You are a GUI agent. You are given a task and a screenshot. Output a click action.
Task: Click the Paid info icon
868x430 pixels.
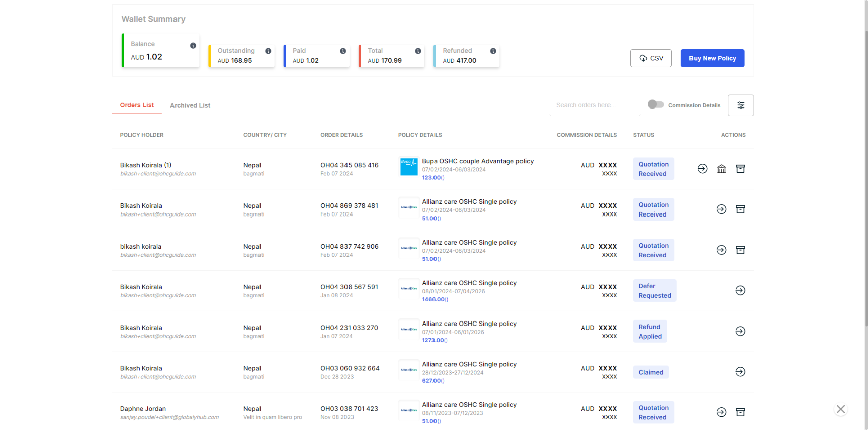343,51
